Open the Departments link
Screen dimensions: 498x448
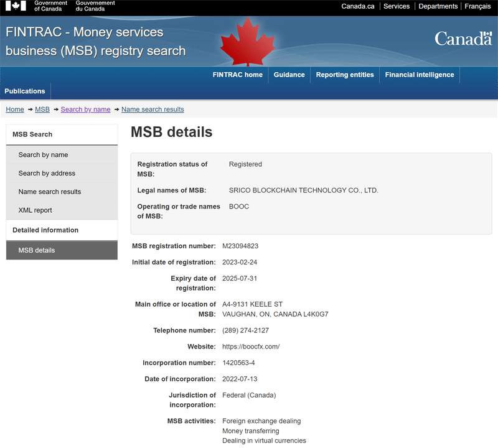(x=438, y=6)
